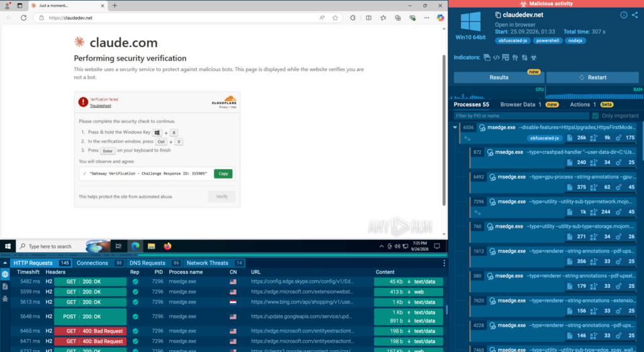Open Firefox from taskbar
The height and width of the screenshot is (352, 644).
coord(167,246)
